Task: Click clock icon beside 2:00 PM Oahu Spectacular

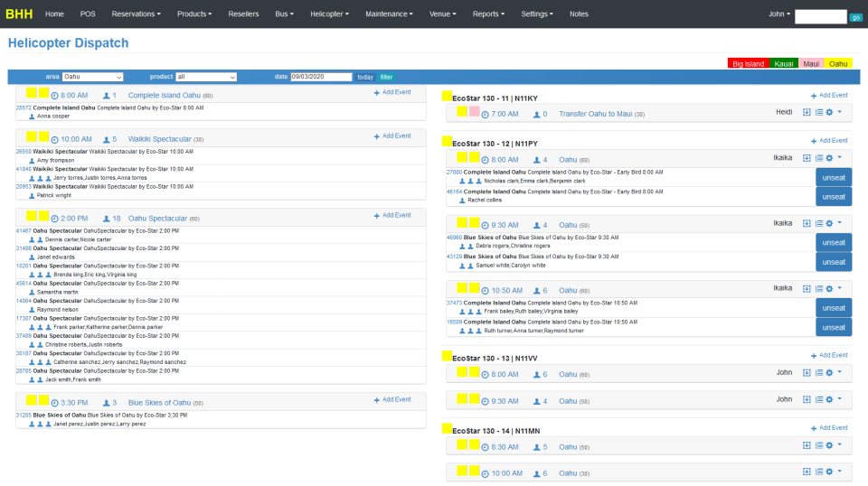Action: pos(55,219)
